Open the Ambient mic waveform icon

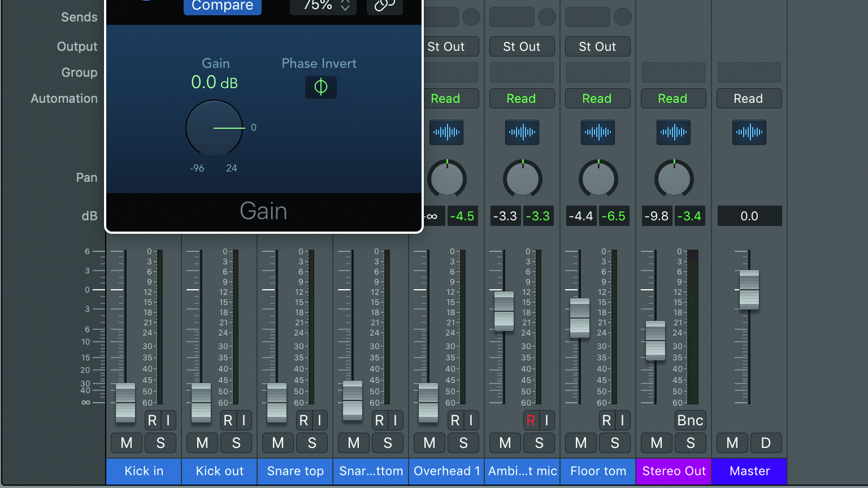point(522,132)
